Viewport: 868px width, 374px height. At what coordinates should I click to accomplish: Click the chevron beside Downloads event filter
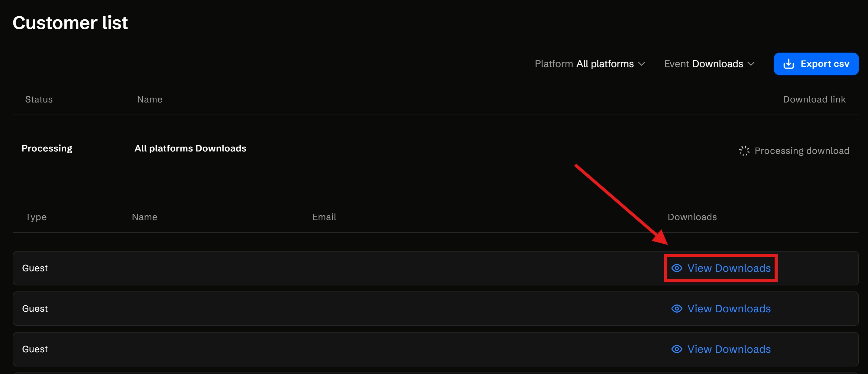[x=751, y=64]
